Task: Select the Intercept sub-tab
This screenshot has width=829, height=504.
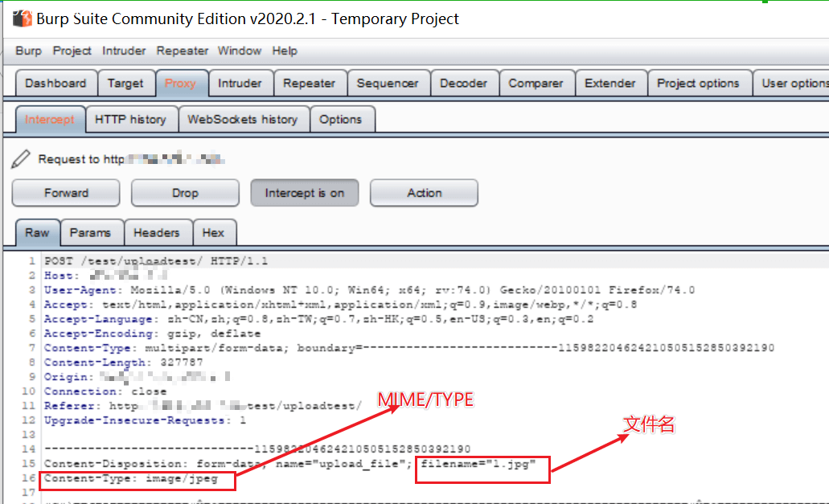Action: pos(50,120)
